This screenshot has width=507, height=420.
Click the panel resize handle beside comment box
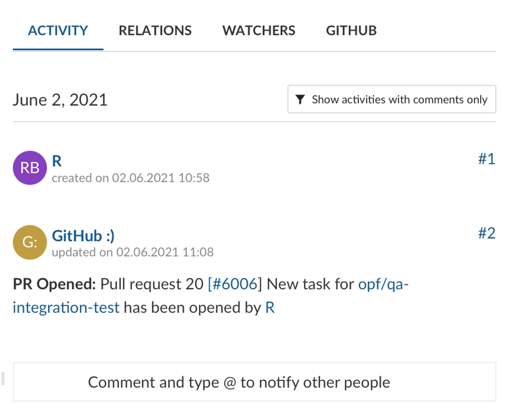[3, 379]
